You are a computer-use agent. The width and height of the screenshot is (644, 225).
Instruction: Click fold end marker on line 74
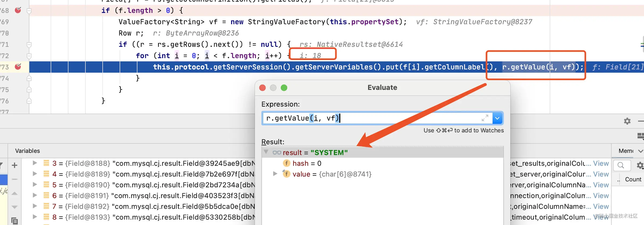point(29,78)
